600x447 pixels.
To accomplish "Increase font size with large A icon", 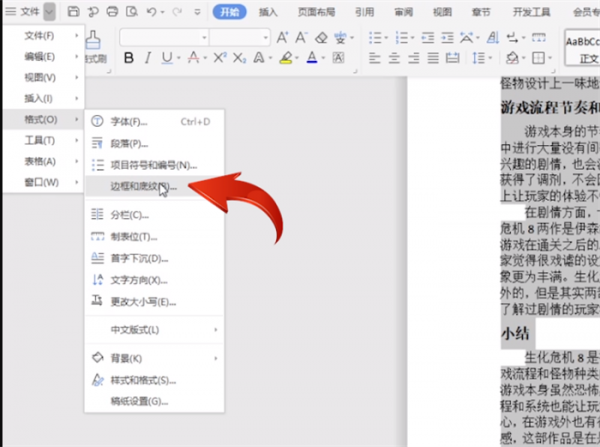I will (x=282, y=38).
